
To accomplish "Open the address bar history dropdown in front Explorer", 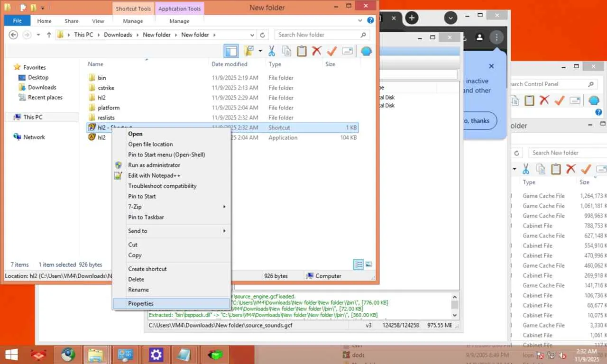I will tap(253, 35).
